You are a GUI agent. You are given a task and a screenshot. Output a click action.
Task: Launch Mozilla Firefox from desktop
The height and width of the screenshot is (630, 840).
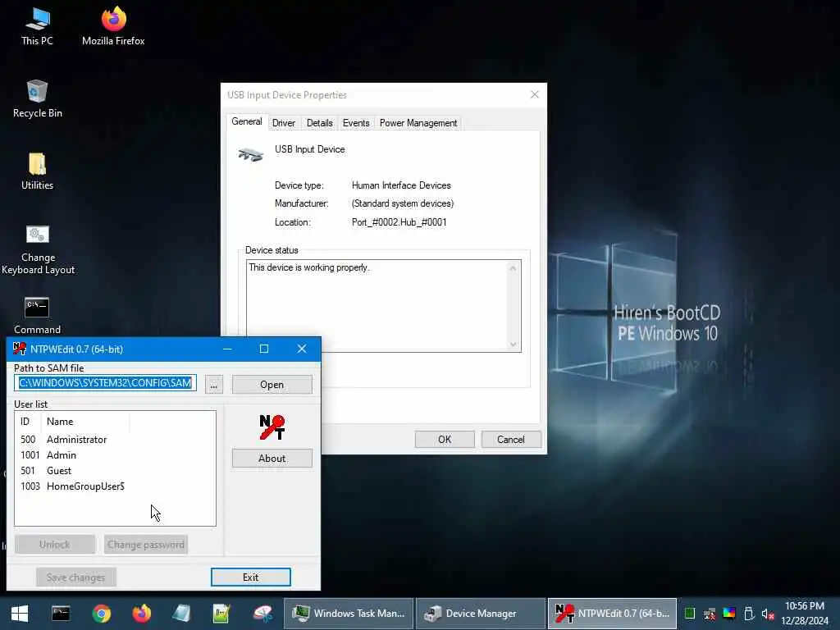113,27
